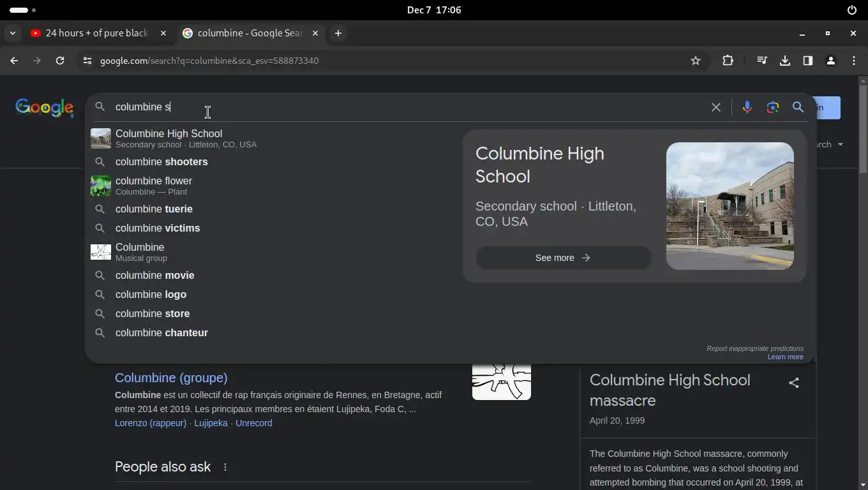Open Google Lens image search icon
The image size is (868, 490).
[x=773, y=107]
